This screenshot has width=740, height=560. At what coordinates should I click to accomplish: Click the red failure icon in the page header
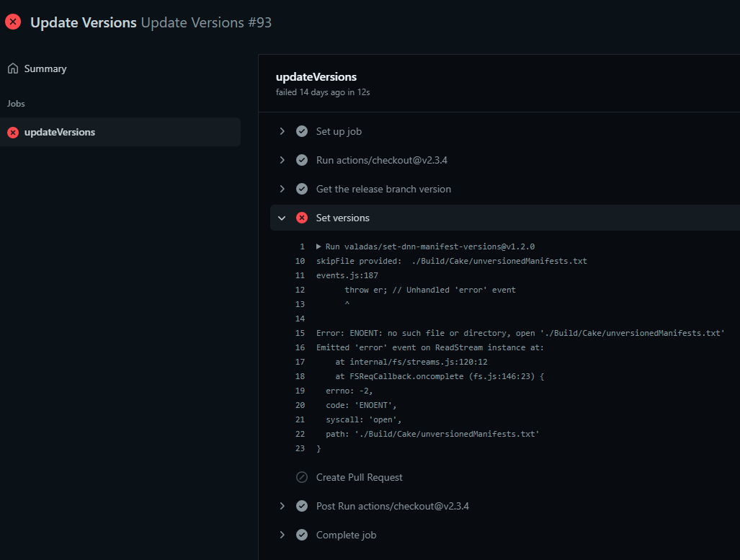pyautogui.click(x=12, y=22)
